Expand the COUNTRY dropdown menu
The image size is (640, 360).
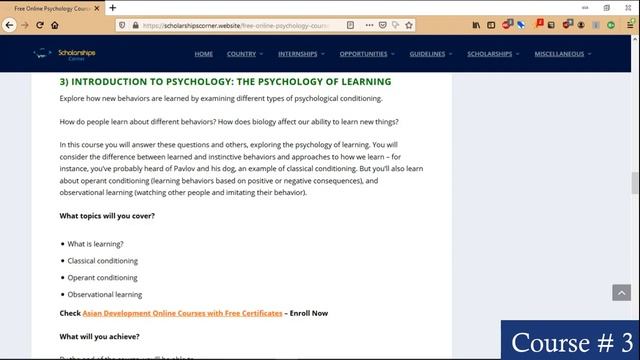pos(245,54)
